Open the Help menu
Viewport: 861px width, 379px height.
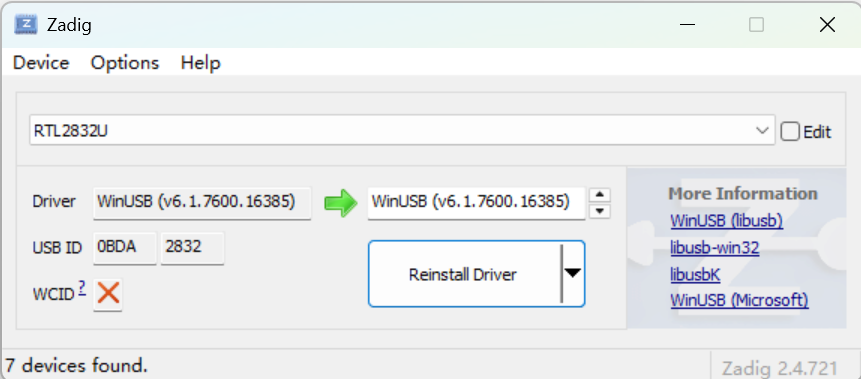(200, 63)
